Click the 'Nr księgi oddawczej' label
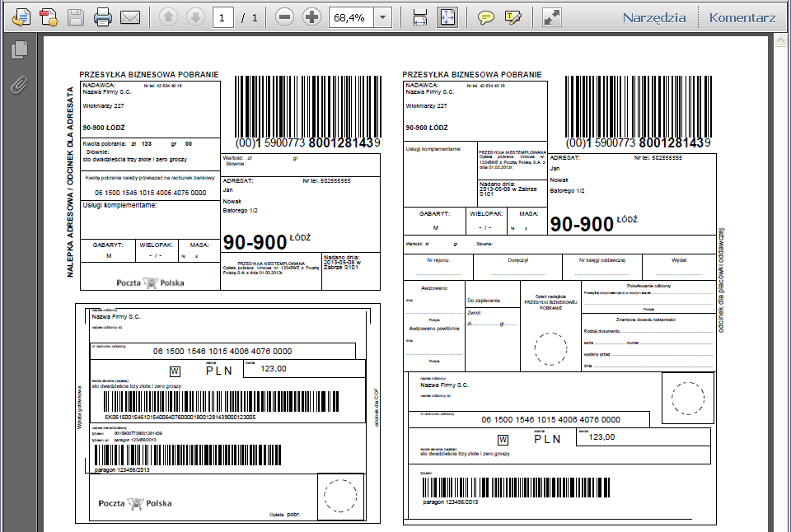 (x=601, y=260)
